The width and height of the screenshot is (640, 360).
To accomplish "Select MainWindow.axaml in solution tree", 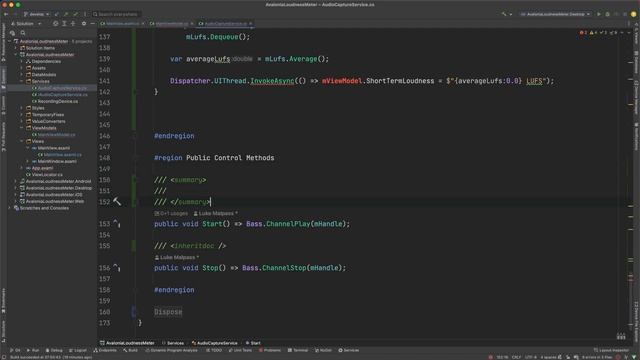I will point(54,161).
